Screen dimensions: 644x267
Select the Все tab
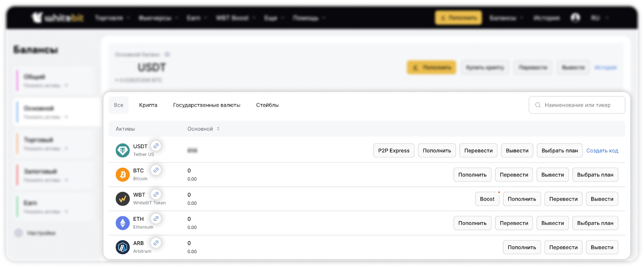[x=119, y=105]
